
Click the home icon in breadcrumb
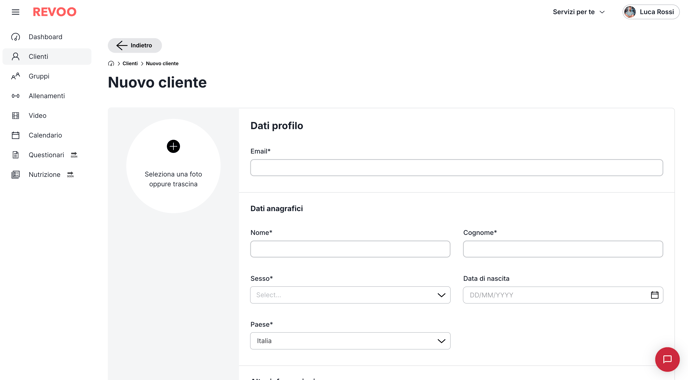click(x=111, y=64)
